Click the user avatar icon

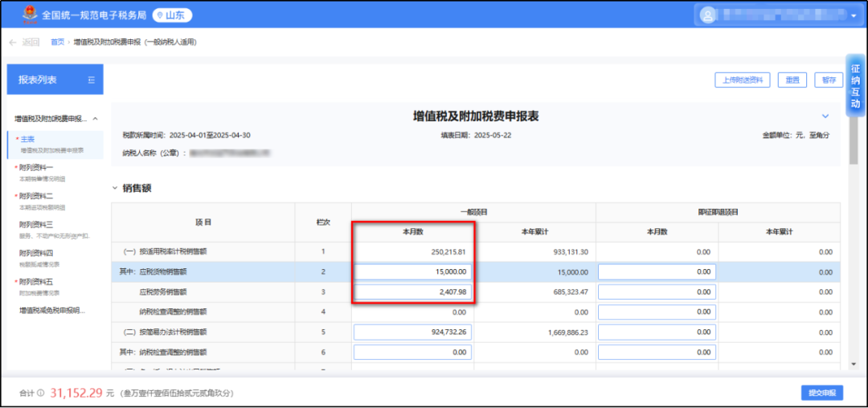(708, 15)
